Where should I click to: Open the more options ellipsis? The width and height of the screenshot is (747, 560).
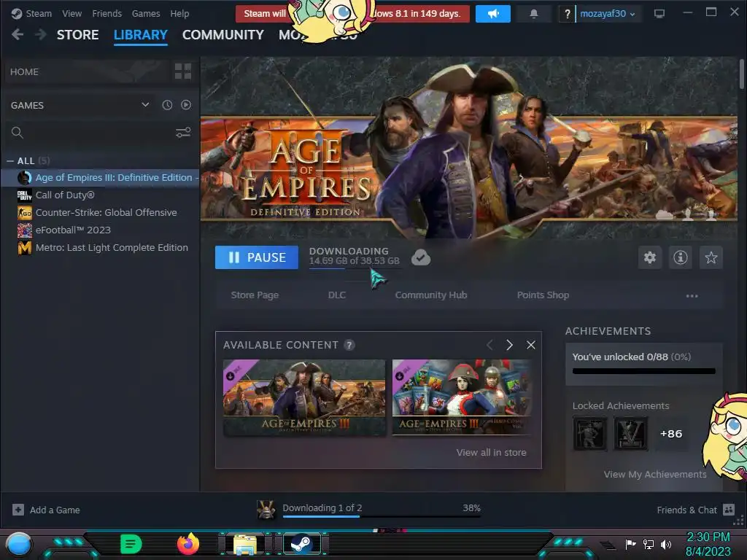[x=692, y=296]
